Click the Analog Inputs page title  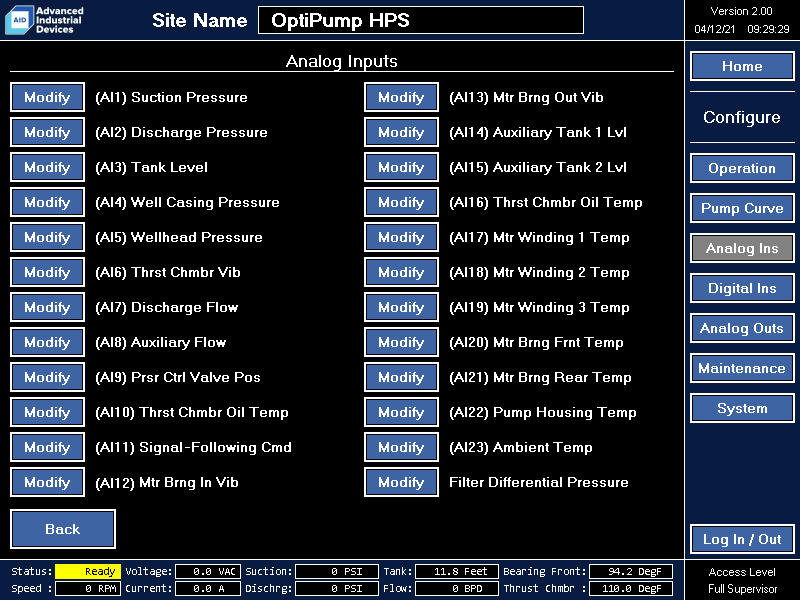(x=341, y=61)
